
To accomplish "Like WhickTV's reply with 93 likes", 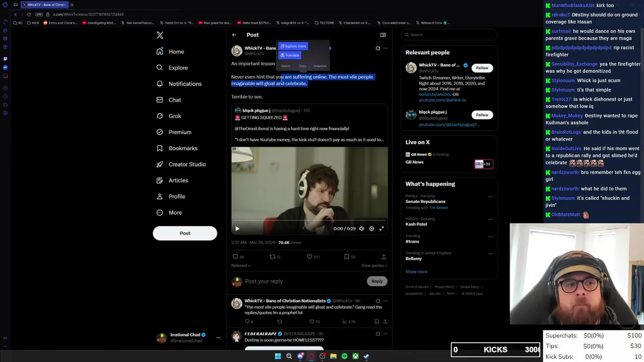I will (x=311, y=322).
